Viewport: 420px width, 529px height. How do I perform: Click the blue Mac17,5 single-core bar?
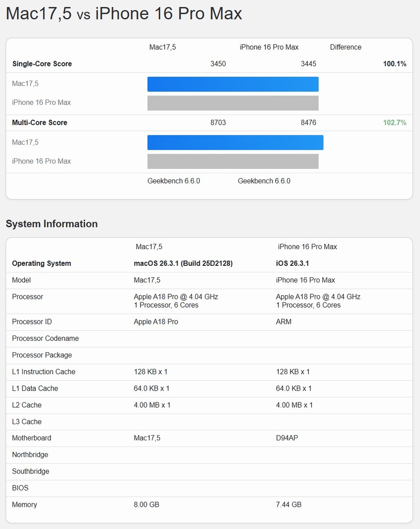[x=233, y=84]
